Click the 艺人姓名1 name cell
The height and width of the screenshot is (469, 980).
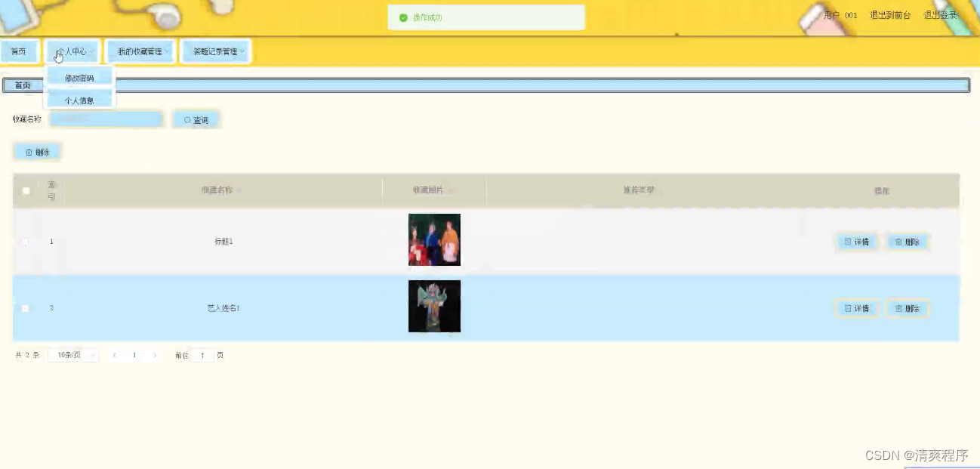(x=223, y=308)
